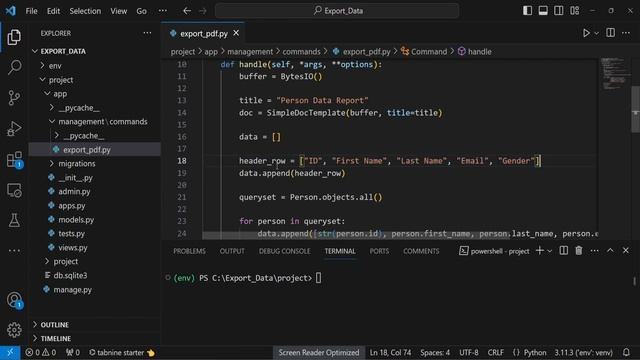Collapse management\commands folder
This screenshot has height=360, width=640.
[96, 122]
